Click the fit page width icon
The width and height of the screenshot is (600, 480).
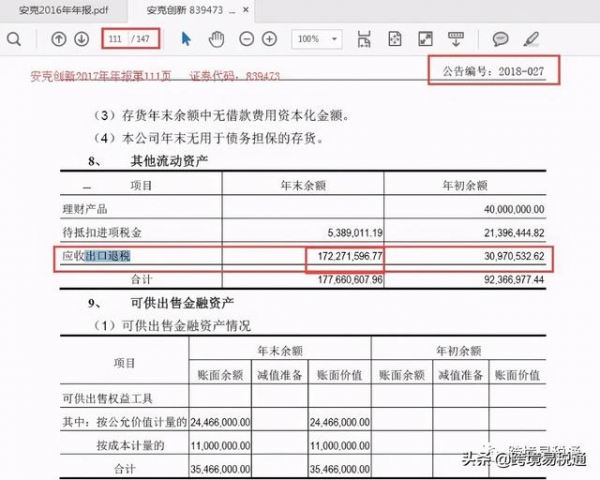tap(363, 39)
